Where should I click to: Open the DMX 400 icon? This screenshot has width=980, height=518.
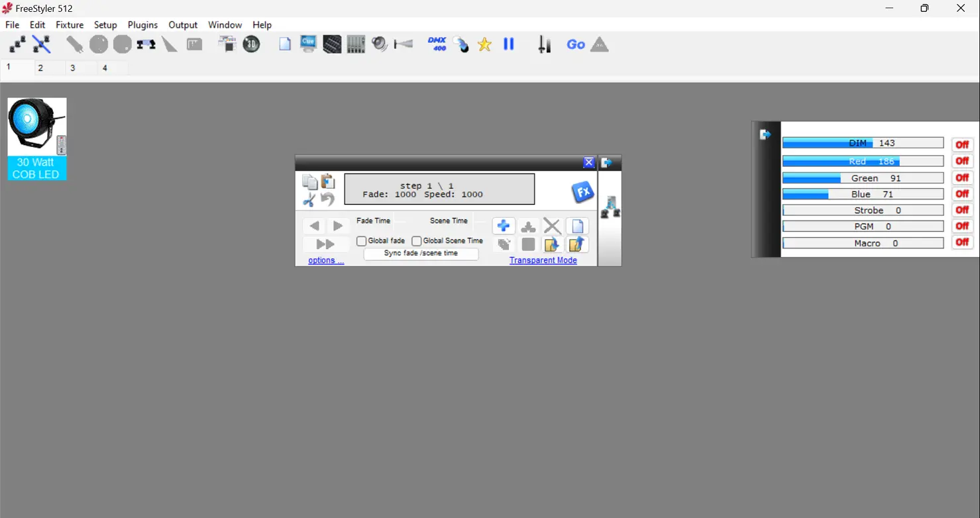pos(437,44)
